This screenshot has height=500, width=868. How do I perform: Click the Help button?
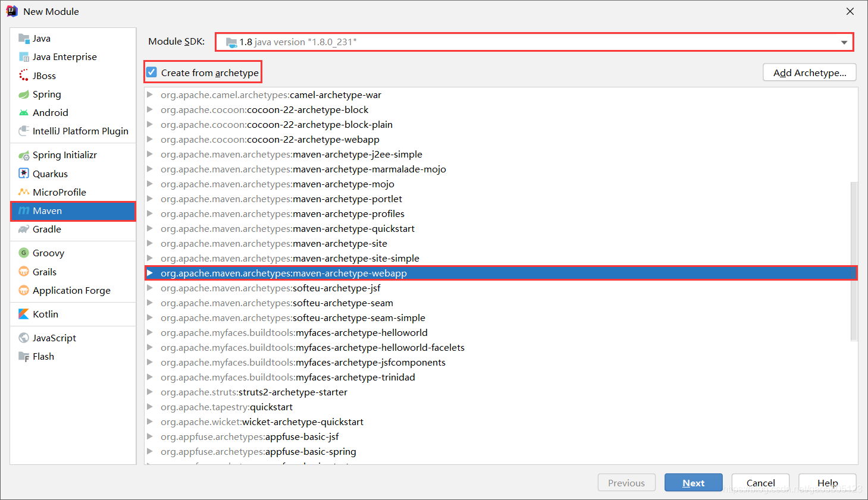click(827, 483)
